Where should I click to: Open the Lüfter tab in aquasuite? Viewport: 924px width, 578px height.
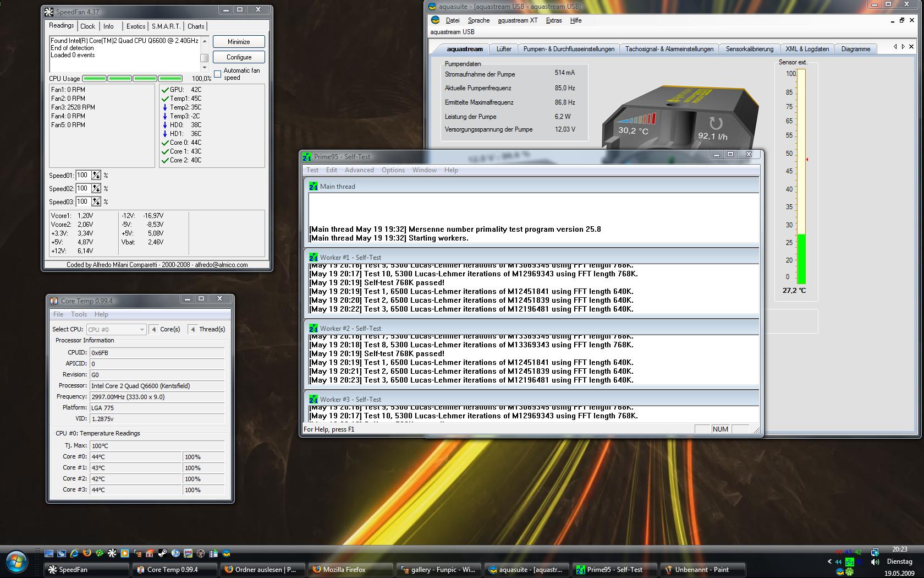pyautogui.click(x=504, y=49)
